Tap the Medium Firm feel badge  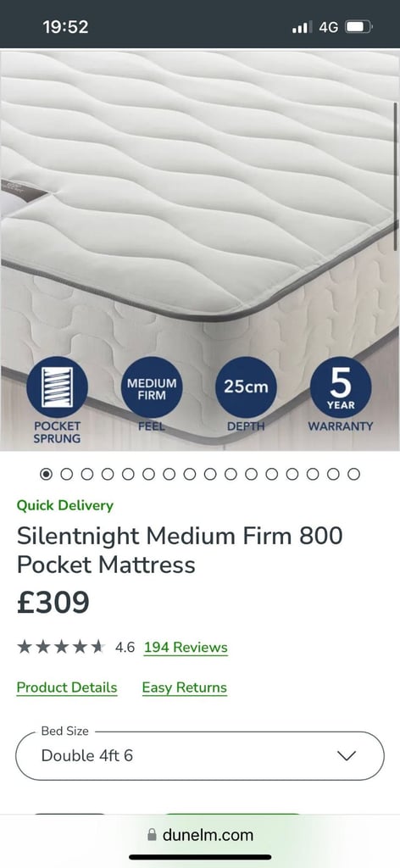click(152, 387)
